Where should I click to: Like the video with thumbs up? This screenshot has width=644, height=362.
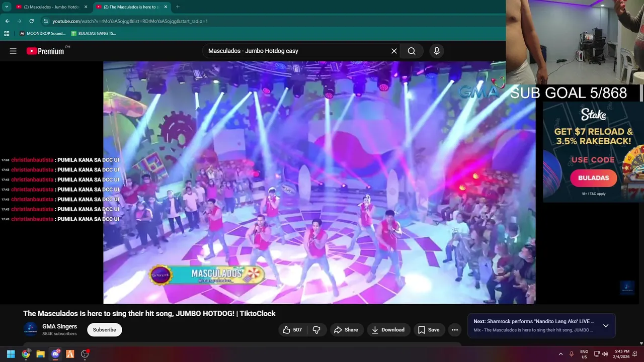pyautogui.click(x=292, y=330)
